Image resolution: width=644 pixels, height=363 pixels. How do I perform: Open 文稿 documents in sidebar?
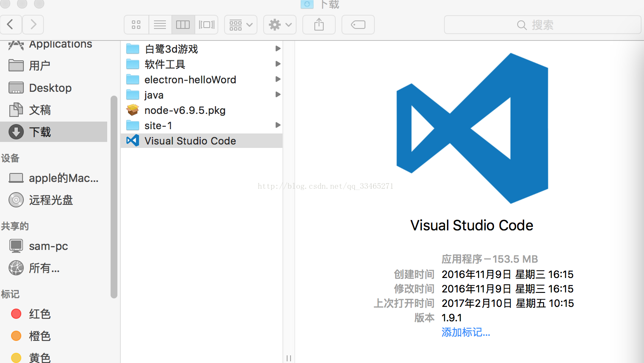[x=54, y=110]
